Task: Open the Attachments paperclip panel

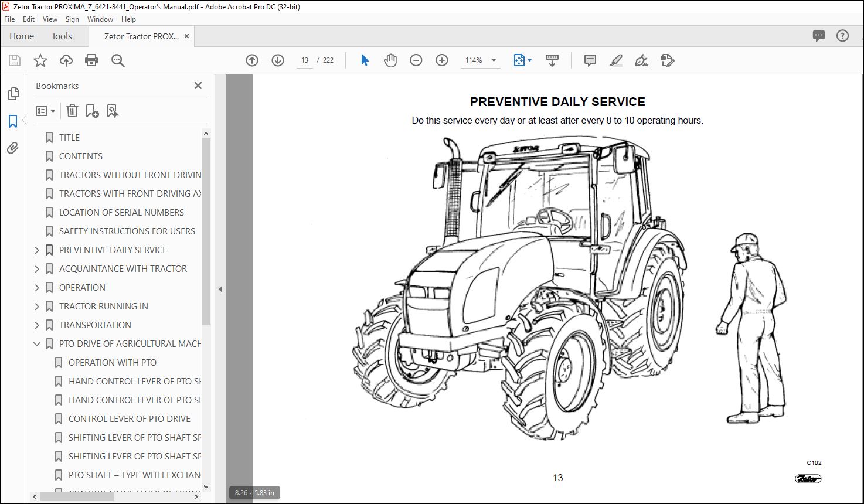Action: point(13,148)
